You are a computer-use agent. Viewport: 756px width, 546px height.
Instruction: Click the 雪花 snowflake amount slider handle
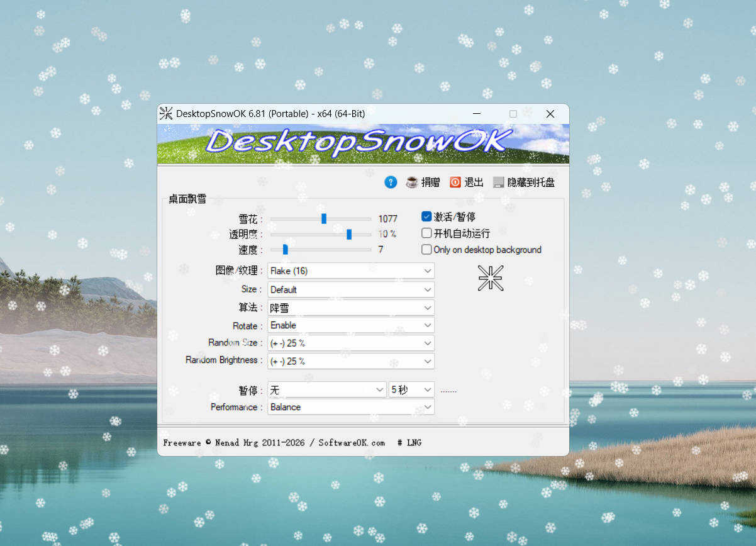pos(323,218)
